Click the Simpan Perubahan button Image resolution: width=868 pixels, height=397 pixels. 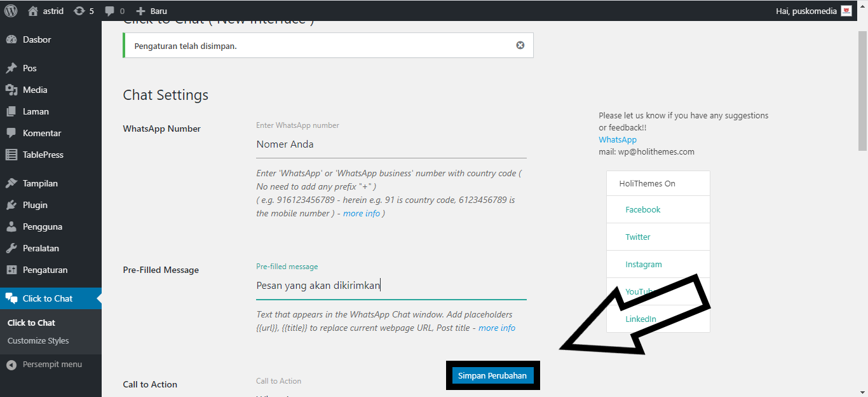492,375
